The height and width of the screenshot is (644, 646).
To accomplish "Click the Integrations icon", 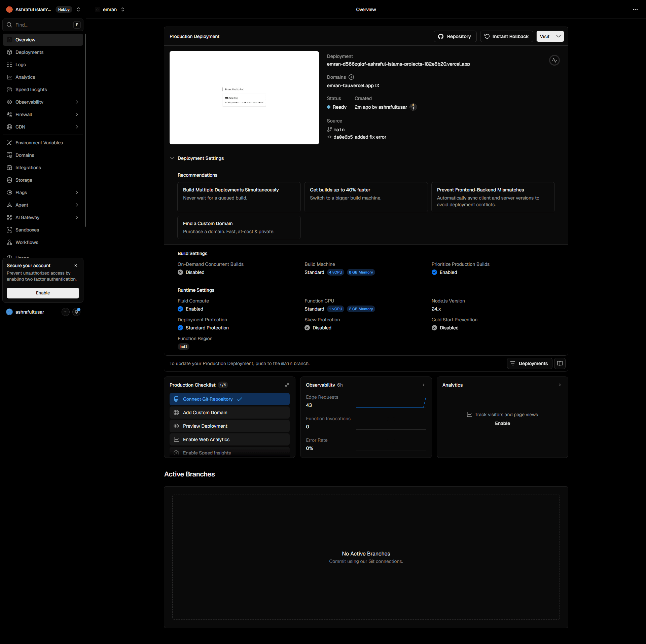I will click(9, 168).
